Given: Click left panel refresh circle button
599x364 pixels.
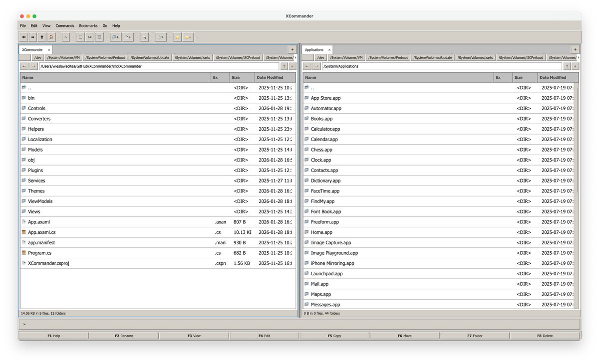Looking at the screenshot, I should click(x=292, y=66).
